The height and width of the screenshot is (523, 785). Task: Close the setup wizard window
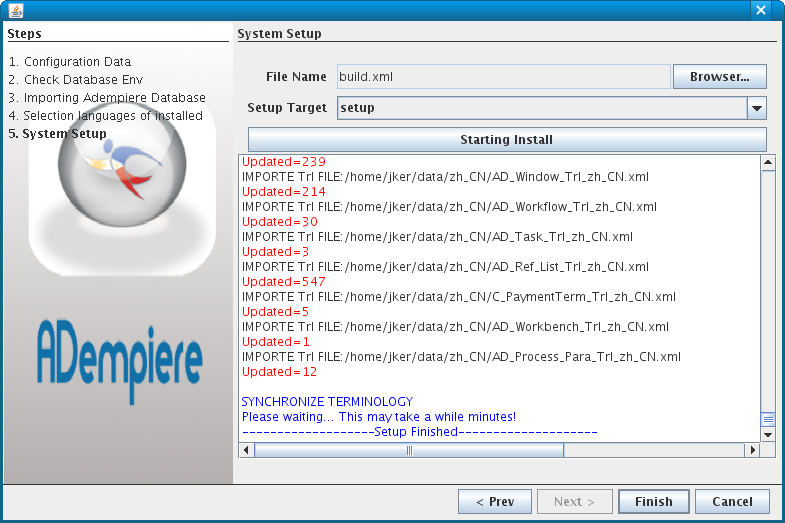761,10
